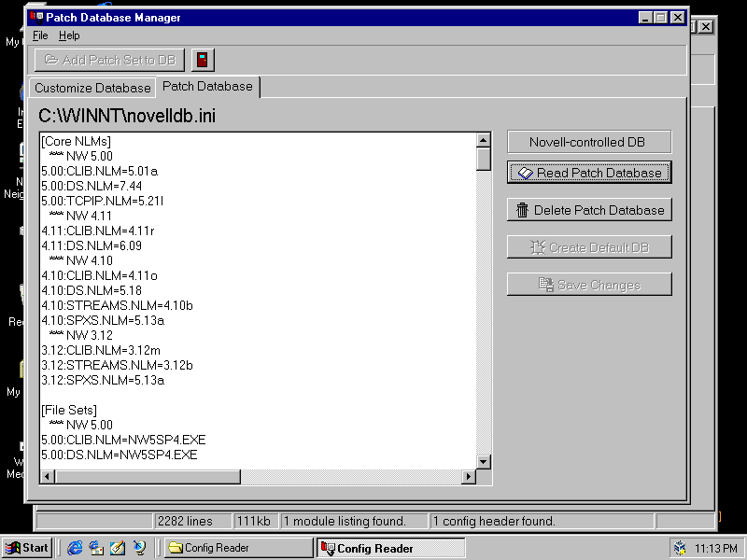Image resolution: width=747 pixels, height=560 pixels.
Task: Click the line 5.00:TCPIP.NLM=5.21l
Action: click(103, 201)
